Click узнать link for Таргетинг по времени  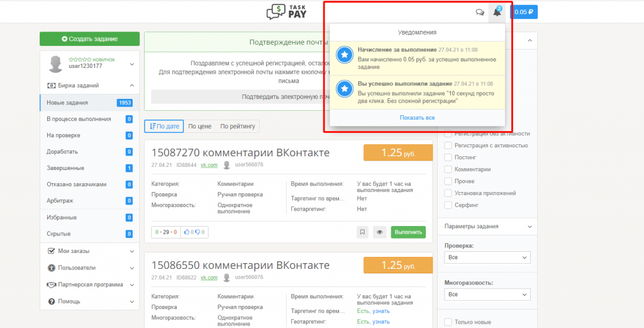[x=380, y=311]
